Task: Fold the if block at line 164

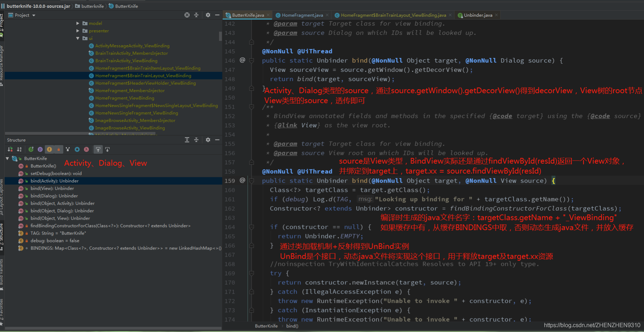Action: (252, 227)
